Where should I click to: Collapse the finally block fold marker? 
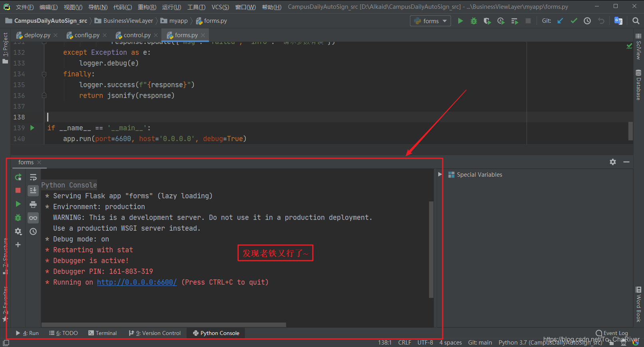pos(44,74)
